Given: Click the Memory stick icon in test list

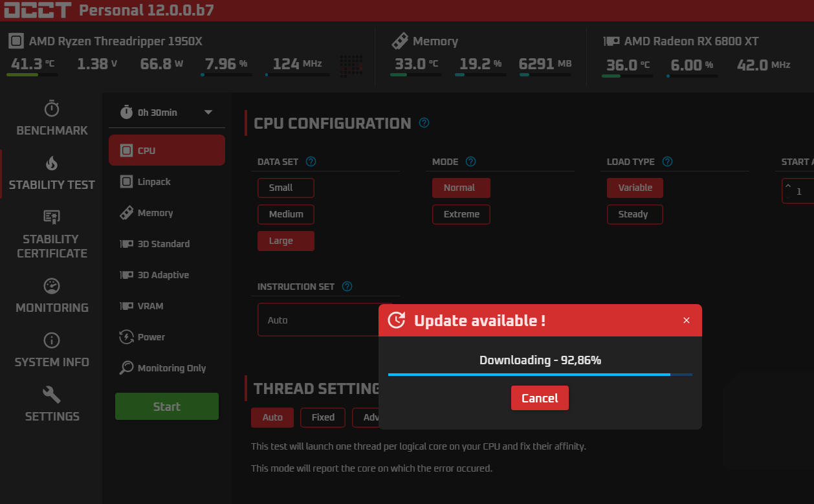Looking at the screenshot, I should point(126,213).
